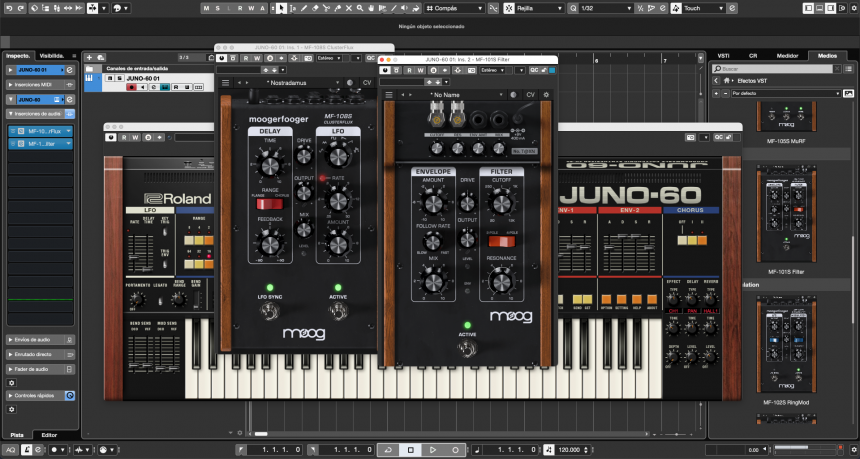Expand the Fader de audio section

(x=41, y=369)
